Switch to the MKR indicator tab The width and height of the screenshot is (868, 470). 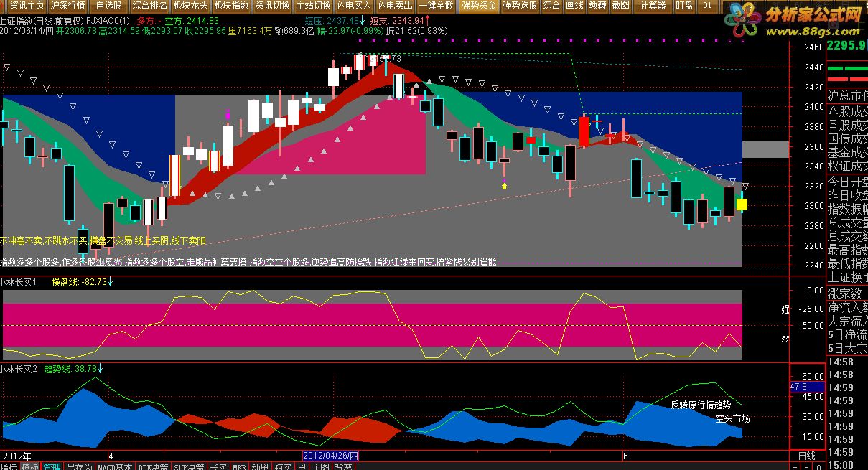pos(239,466)
